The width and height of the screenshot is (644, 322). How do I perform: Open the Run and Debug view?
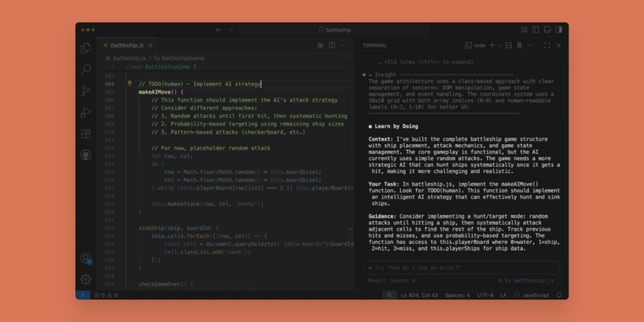click(x=86, y=112)
